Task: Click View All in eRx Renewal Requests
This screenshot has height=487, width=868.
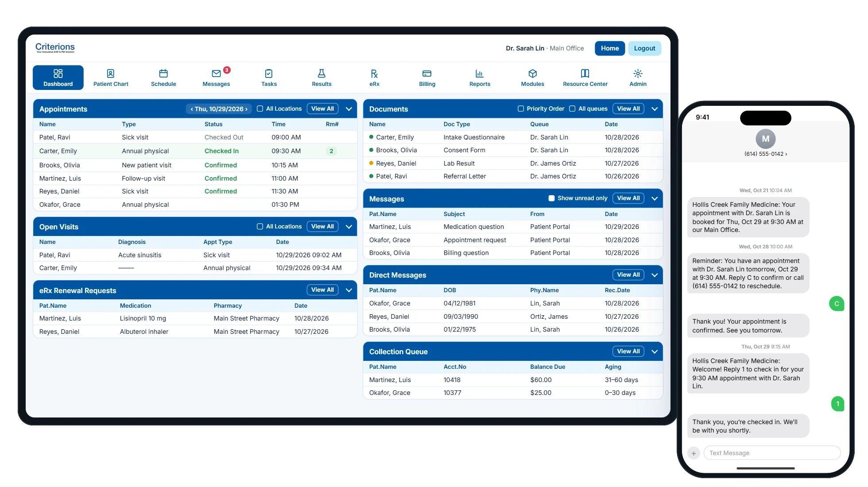Action: click(x=322, y=290)
